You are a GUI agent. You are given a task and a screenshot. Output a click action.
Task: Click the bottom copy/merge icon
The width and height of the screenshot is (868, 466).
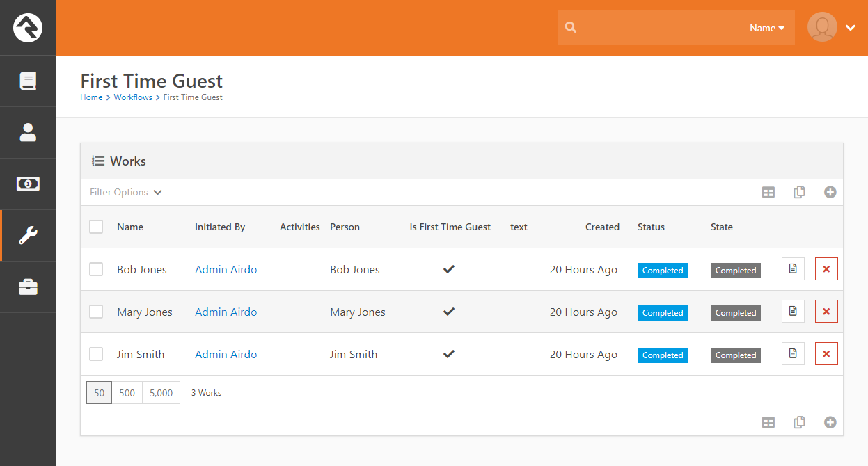tap(799, 422)
